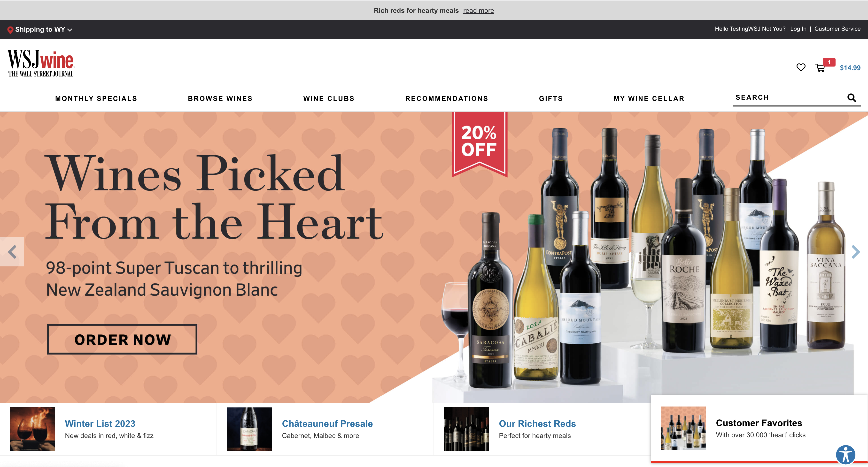Select the Customer Favorites carousel tab

[x=759, y=429]
